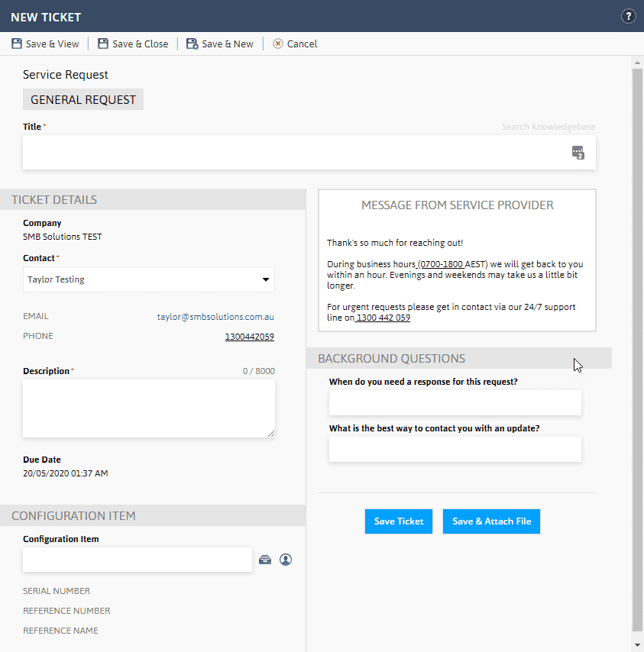Click the Save & New label

(x=228, y=44)
